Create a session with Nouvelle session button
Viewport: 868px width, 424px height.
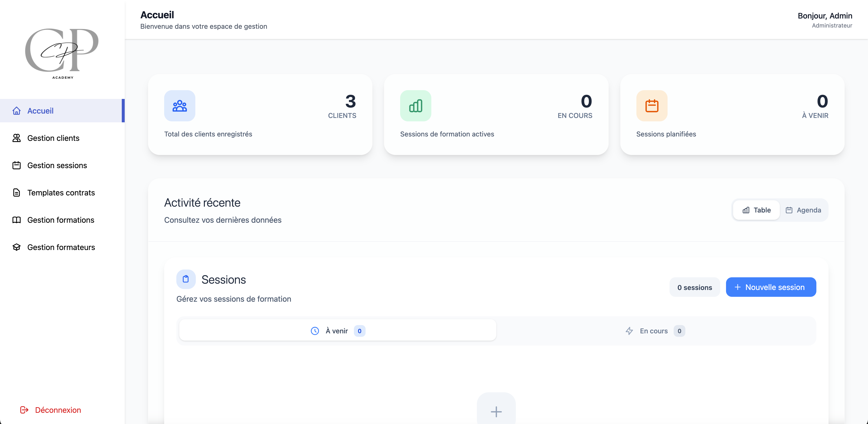coord(771,287)
